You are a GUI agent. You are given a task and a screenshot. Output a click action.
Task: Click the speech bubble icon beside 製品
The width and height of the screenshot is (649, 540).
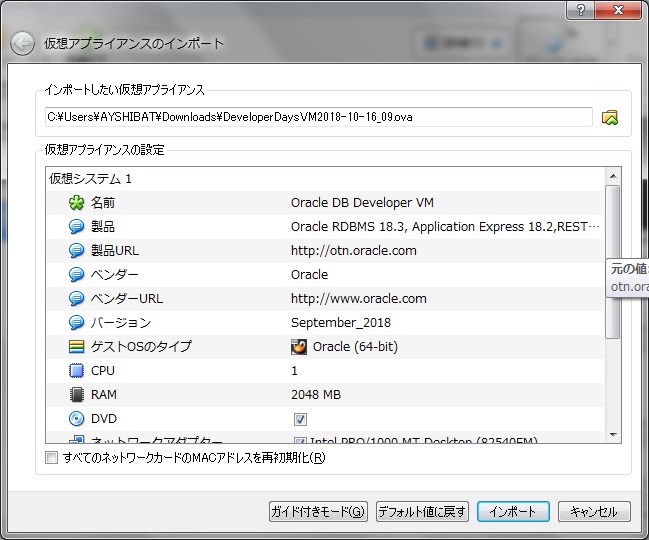77,227
